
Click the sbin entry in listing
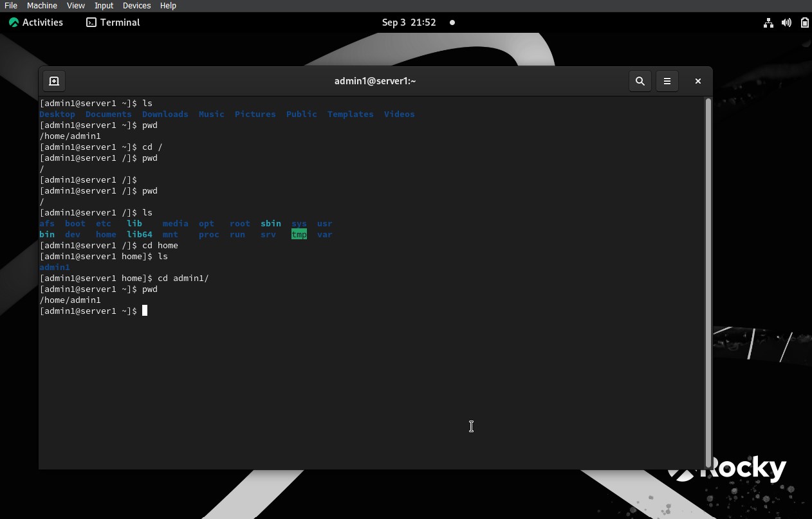[271, 224]
